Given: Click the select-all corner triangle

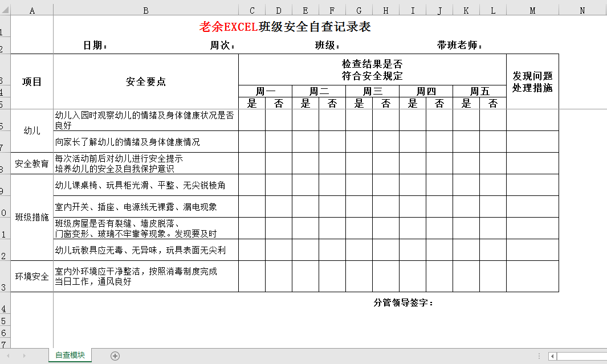Looking at the screenshot, I should pyautogui.click(x=5, y=10).
